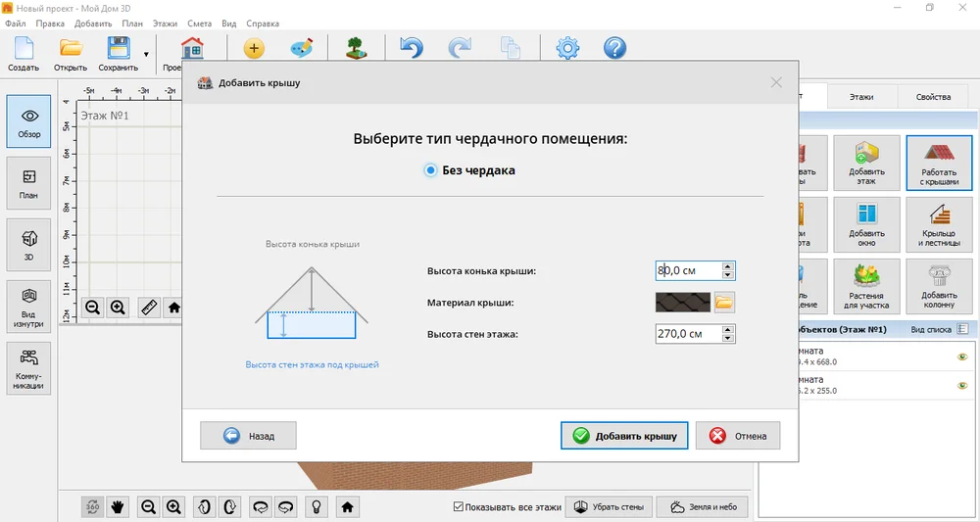
Task: Select the Обзор view icon
Action: click(x=28, y=121)
